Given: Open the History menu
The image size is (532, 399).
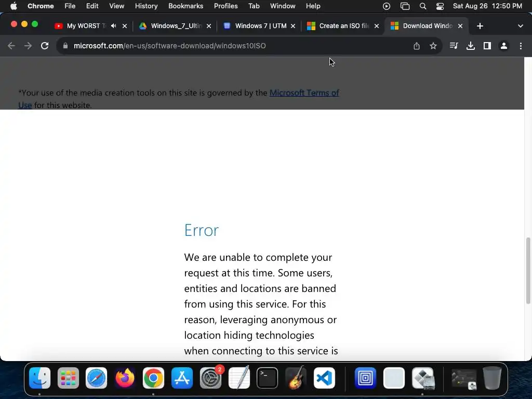Looking at the screenshot, I should 146,6.
